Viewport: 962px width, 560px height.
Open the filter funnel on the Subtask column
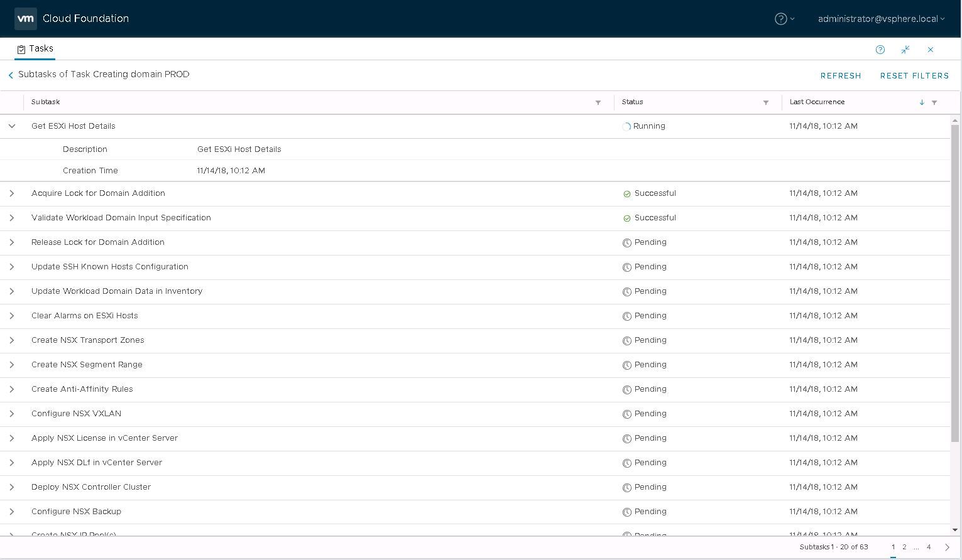click(598, 102)
